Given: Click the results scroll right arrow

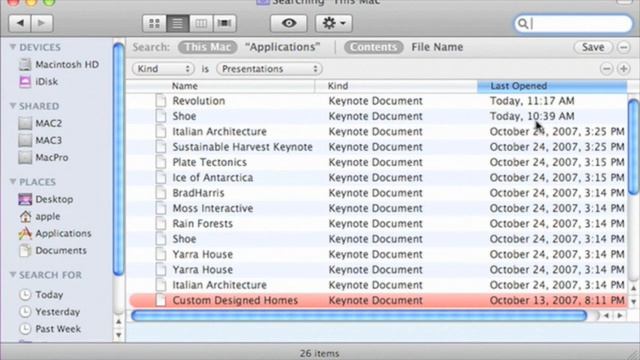Looking at the screenshot, I should coord(620,316).
